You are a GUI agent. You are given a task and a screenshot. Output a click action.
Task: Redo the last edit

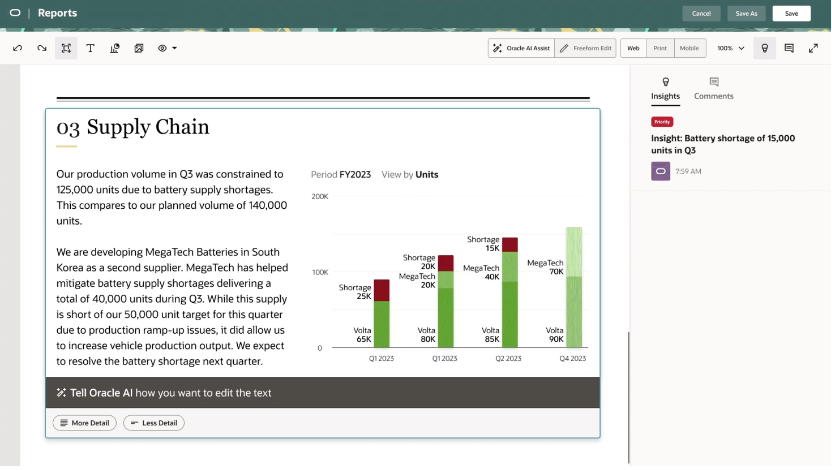(x=42, y=48)
